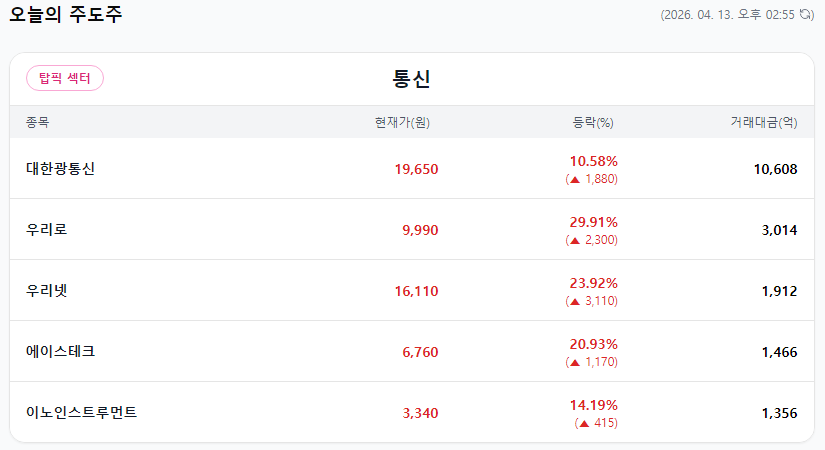Click the 현재가(원) column header
The image size is (825, 450).
403,122
